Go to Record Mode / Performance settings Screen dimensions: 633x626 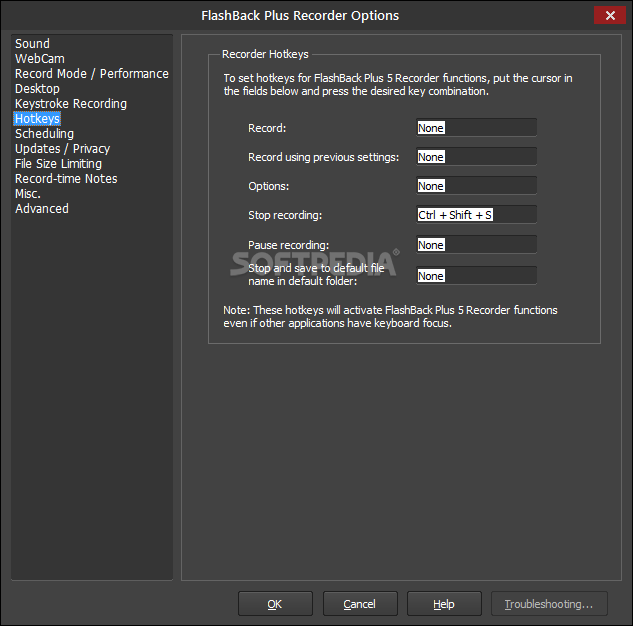coord(92,73)
